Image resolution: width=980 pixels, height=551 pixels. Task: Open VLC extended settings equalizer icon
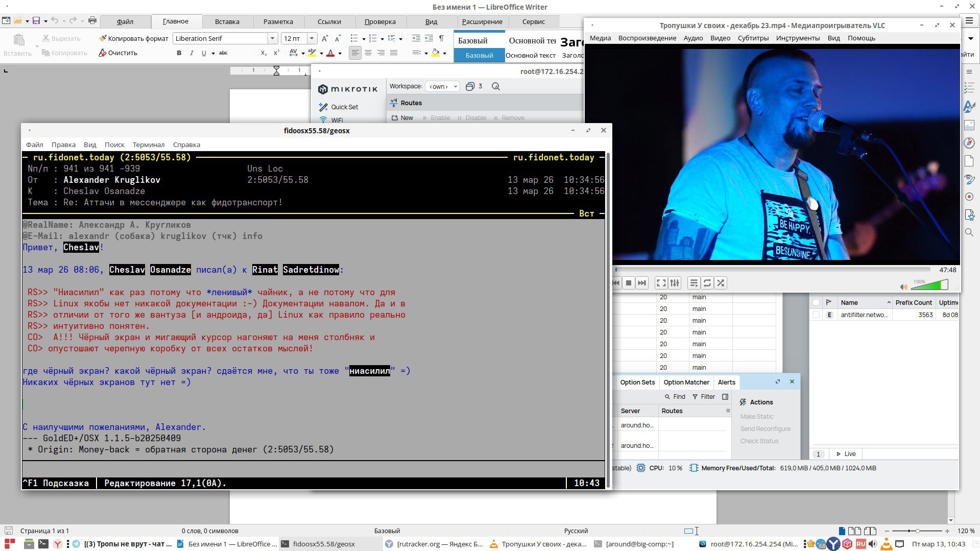(675, 283)
